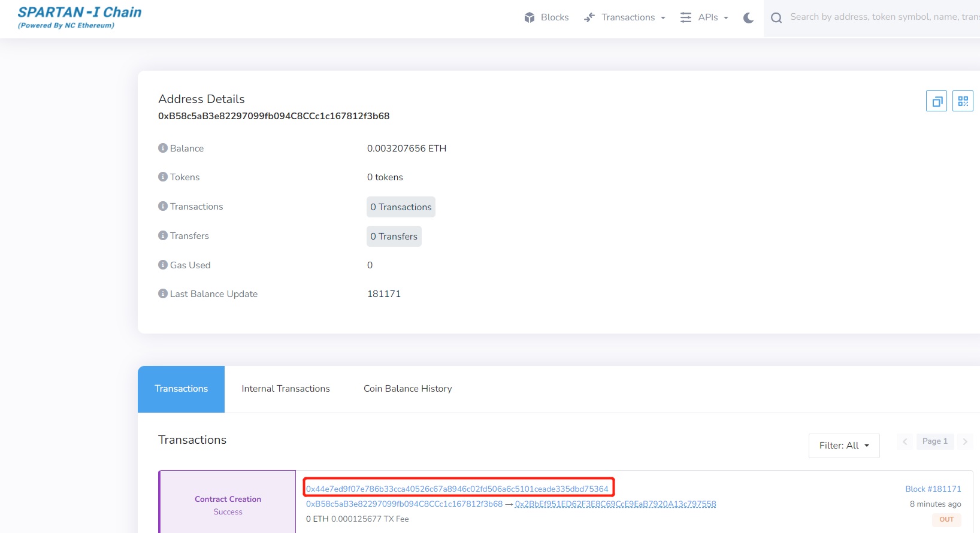Click info icon beside Tokens
This screenshot has width=980, height=533.
(x=163, y=177)
